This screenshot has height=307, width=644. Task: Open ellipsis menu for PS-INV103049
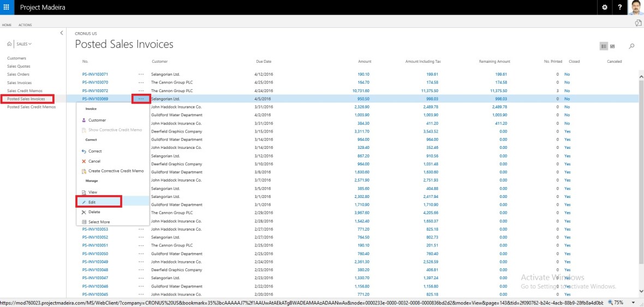coord(141,262)
